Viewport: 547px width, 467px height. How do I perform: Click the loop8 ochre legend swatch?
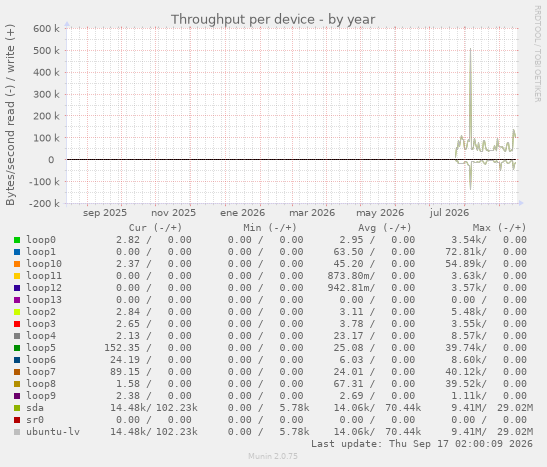pyautogui.click(x=17, y=384)
